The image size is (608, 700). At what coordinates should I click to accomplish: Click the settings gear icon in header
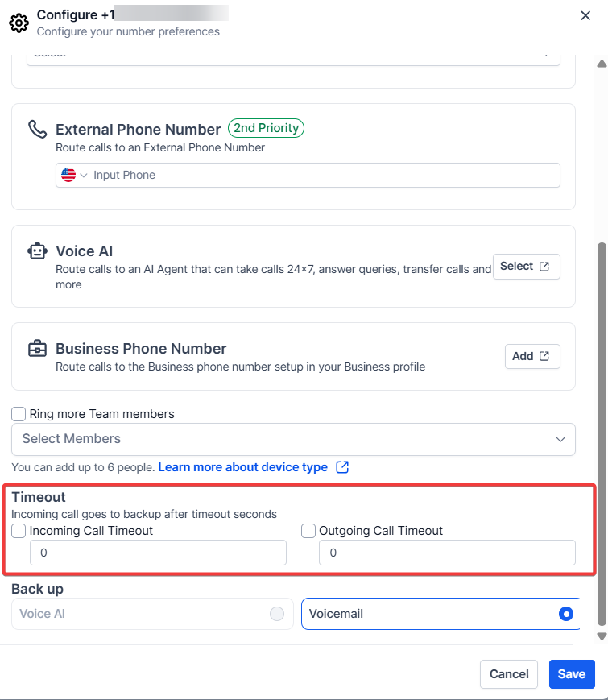pyautogui.click(x=19, y=23)
